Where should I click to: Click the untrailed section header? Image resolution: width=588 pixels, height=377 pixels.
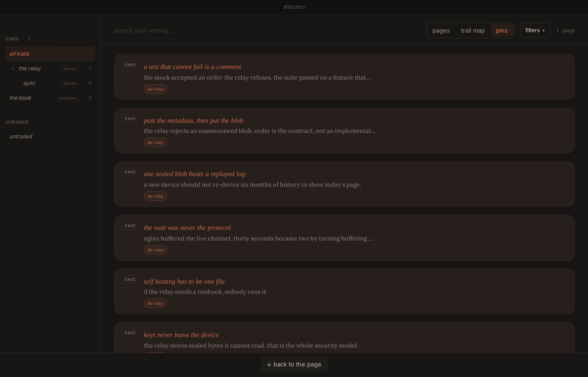17,122
